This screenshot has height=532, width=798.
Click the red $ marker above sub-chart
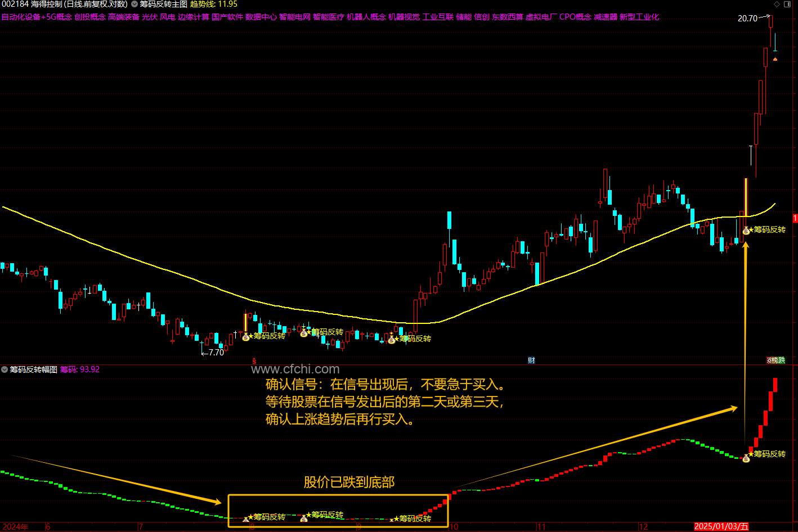(254, 361)
